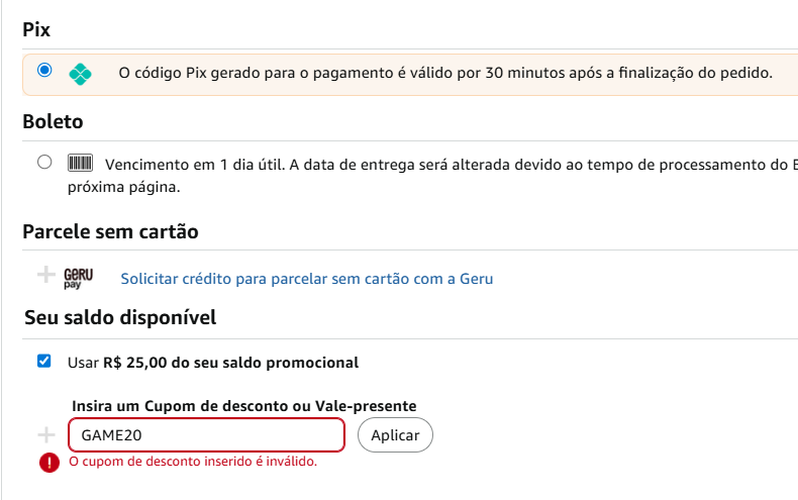Click the Seu saldo disponível heading
Screen dimensions: 798x500
(119, 318)
